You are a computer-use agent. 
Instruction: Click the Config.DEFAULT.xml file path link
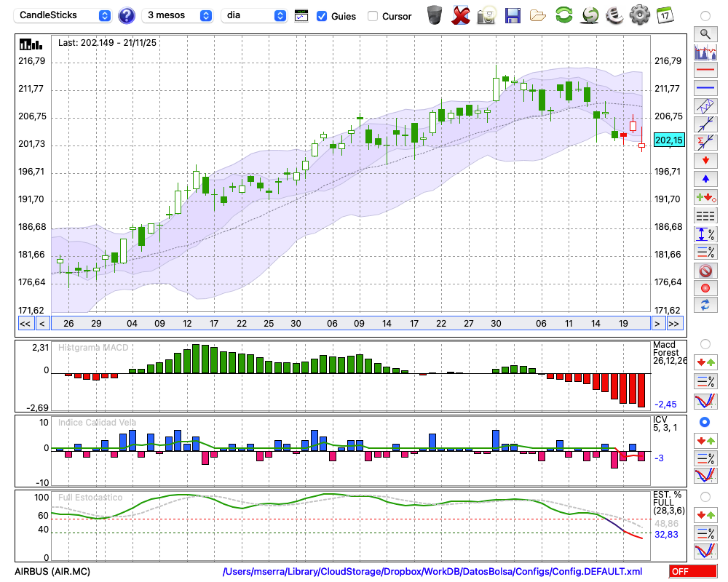click(432, 571)
